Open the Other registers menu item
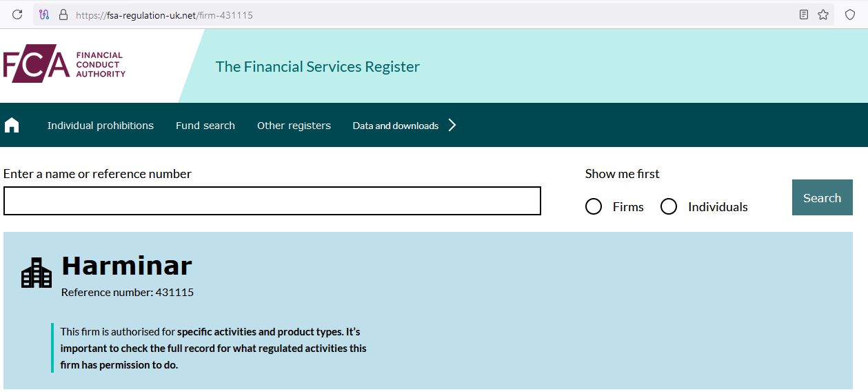This screenshot has width=868, height=392. click(x=294, y=126)
